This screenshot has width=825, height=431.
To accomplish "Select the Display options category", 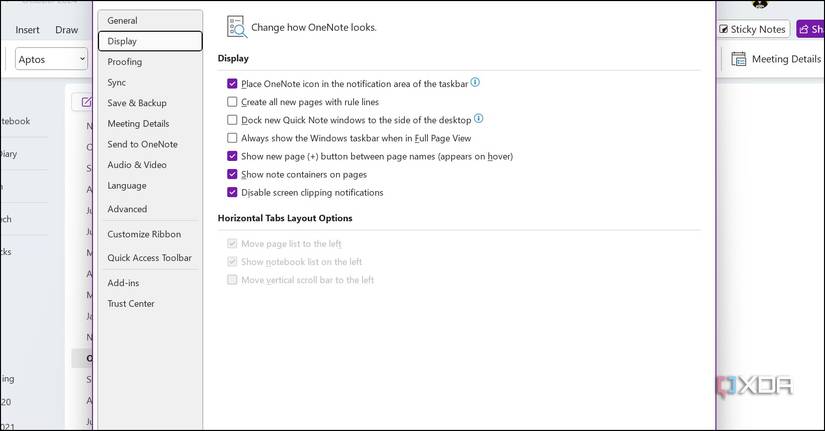I will coord(150,41).
